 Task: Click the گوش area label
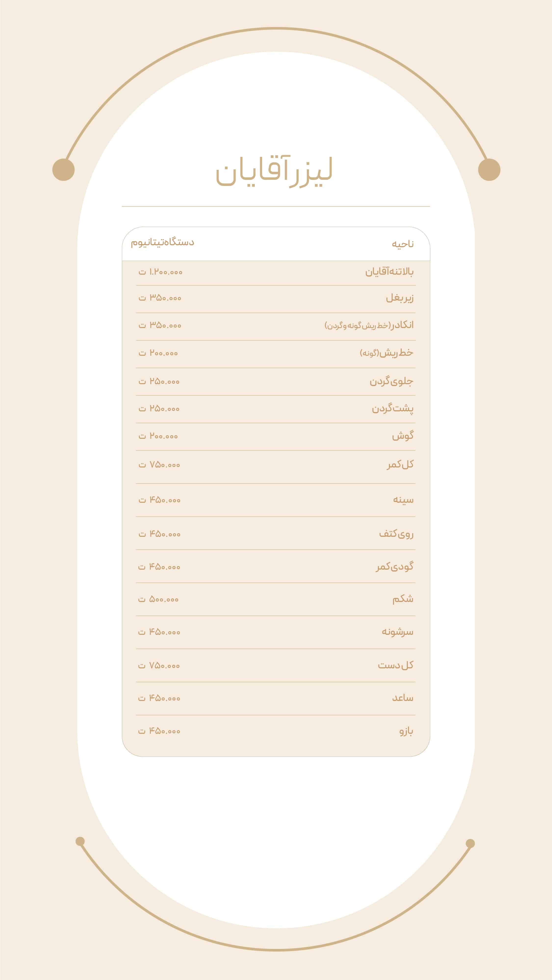point(402,436)
